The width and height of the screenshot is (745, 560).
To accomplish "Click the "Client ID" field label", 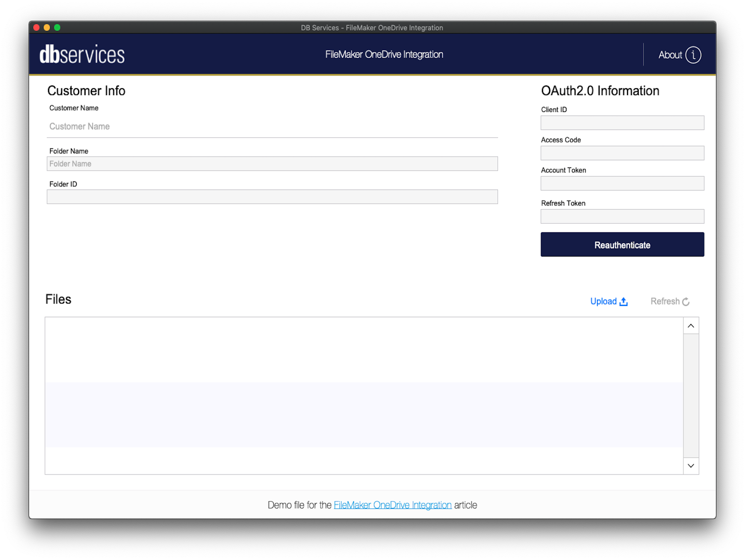I will coord(554,109).
